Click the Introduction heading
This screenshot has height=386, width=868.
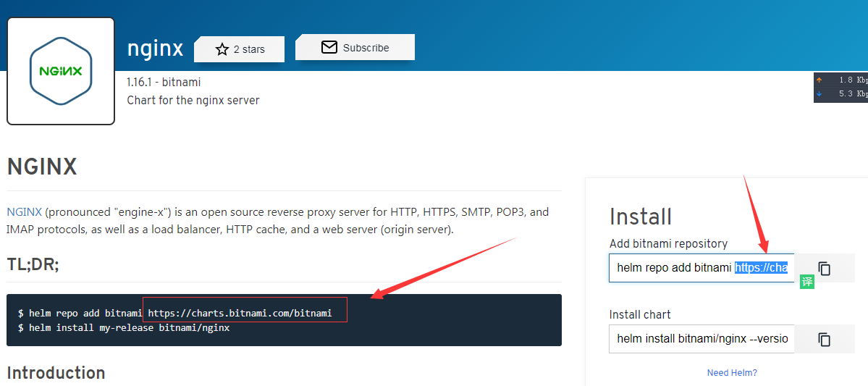click(x=56, y=373)
